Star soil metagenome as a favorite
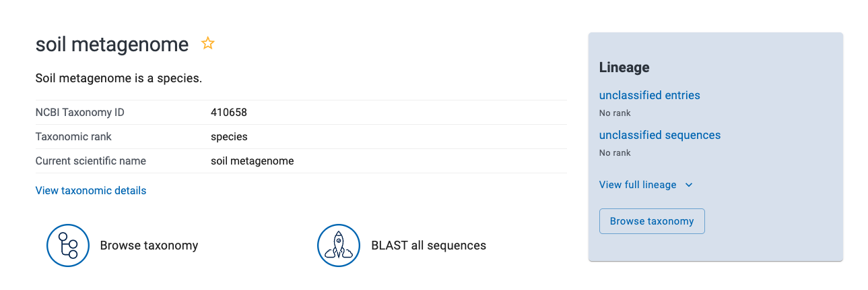The height and width of the screenshot is (290, 868). [208, 44]
